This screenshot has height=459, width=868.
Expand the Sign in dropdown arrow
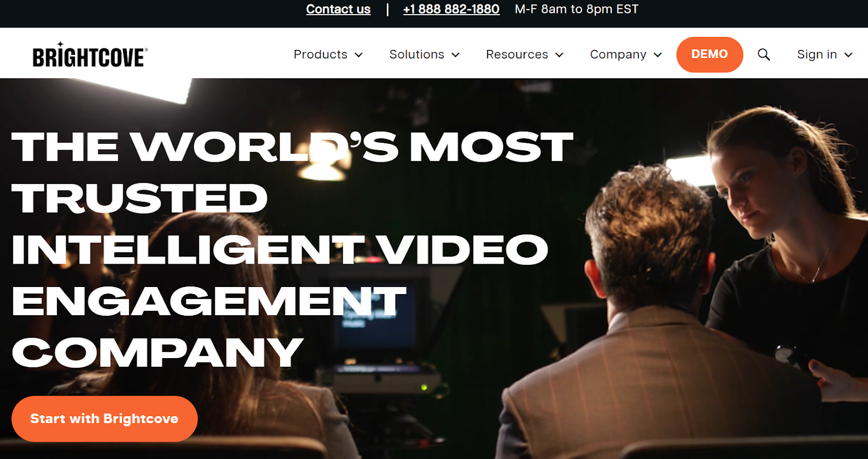848,55
